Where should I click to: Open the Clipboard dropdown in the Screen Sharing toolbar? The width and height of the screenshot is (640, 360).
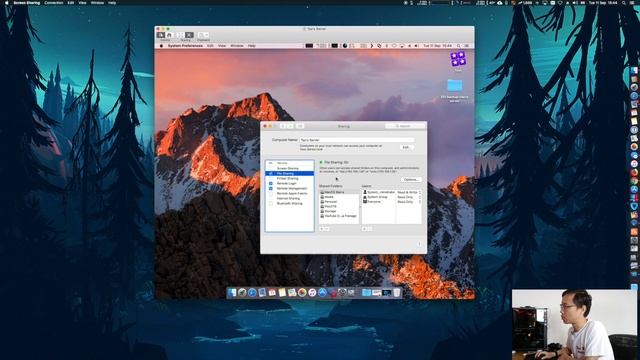pyautogui.click(x=203, y=35)
